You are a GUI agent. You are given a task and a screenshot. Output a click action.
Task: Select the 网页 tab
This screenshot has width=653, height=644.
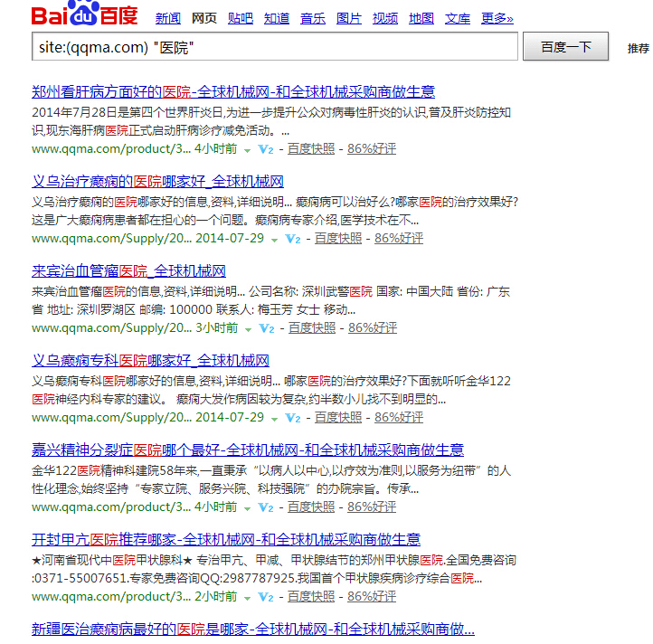pyautogui.click(x=204, y=18)
